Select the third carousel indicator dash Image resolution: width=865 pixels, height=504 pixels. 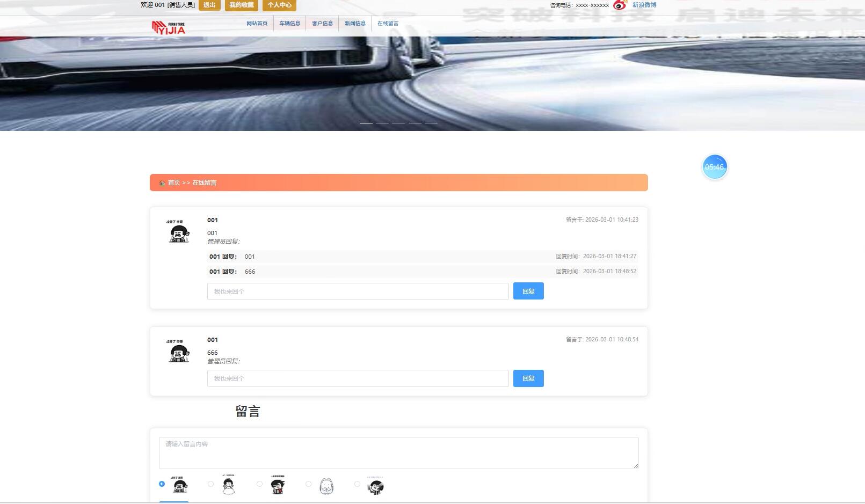(x=398, y=123)
